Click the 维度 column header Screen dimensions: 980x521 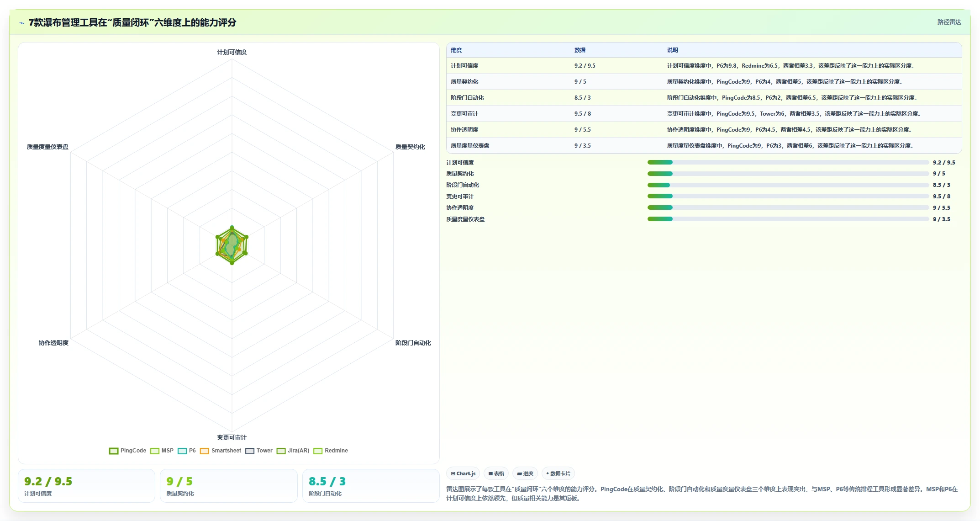click(456, 50)
